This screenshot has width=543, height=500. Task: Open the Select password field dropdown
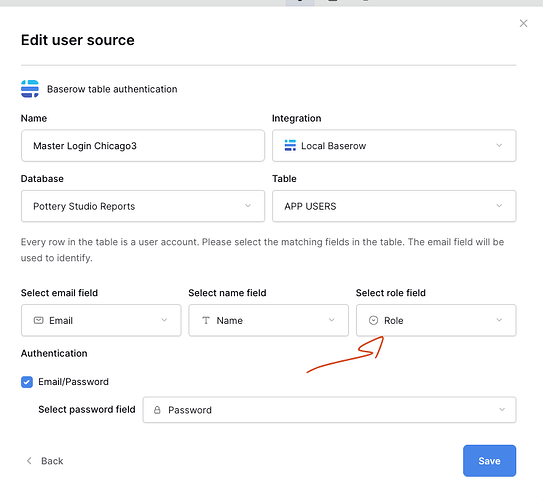tap(329, 410)
